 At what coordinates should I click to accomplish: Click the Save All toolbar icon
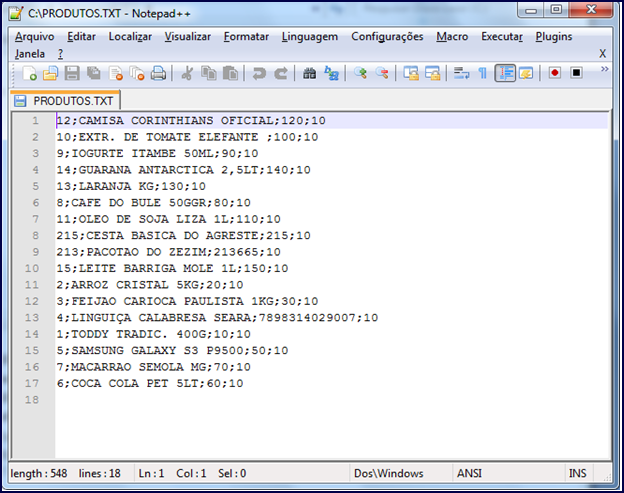pyautogui.click(x=94, y=73)
